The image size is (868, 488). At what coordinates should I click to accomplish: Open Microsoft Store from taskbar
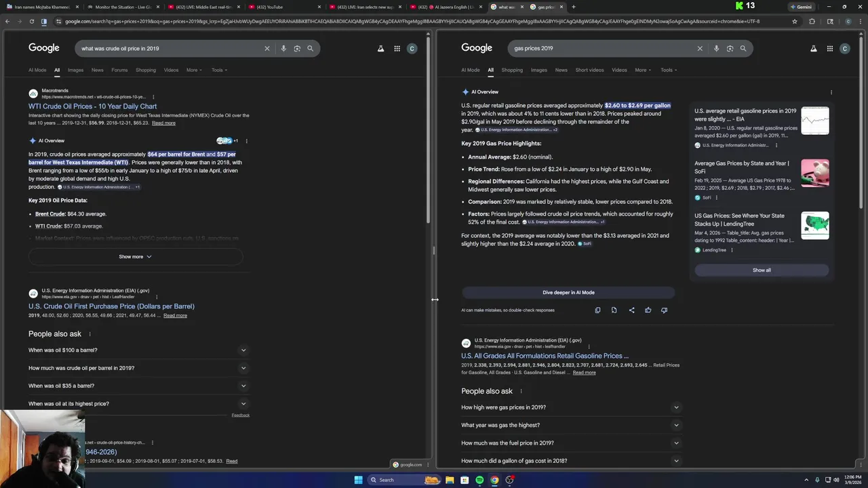pos(465,480)
